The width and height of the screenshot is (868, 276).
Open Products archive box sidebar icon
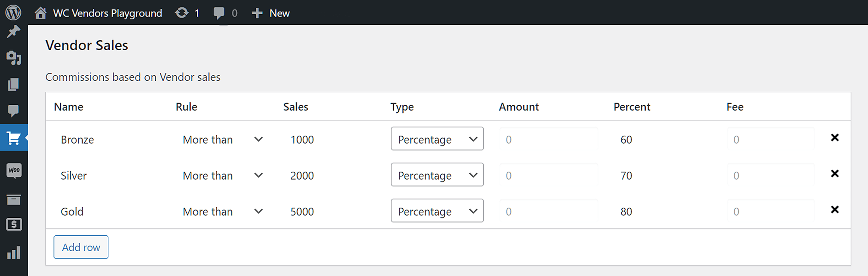coord(14,199)
